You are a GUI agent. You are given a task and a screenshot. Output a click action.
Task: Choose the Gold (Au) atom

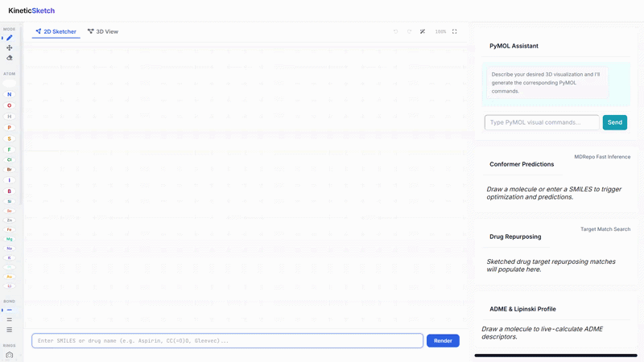tap(10, 277)
